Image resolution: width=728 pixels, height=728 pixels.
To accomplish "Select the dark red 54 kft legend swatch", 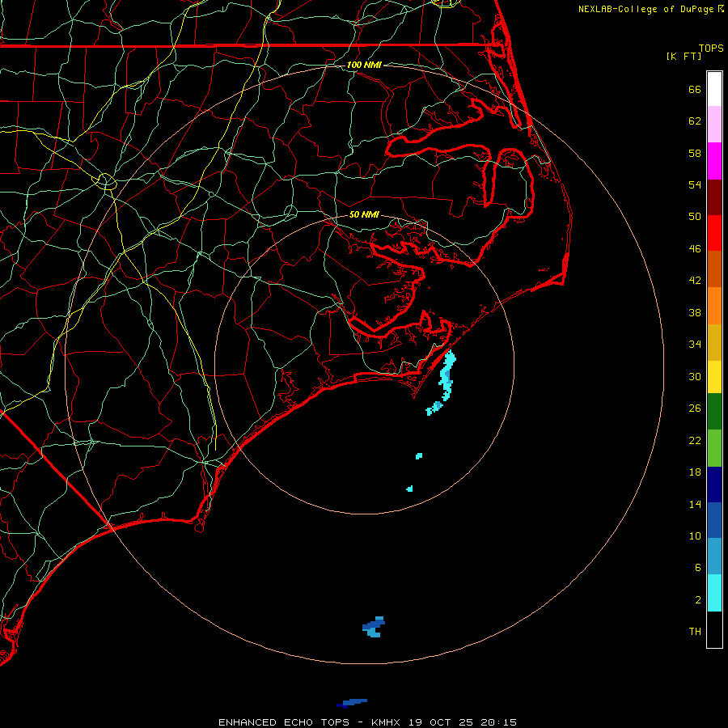I will click(x=714, y=197).
